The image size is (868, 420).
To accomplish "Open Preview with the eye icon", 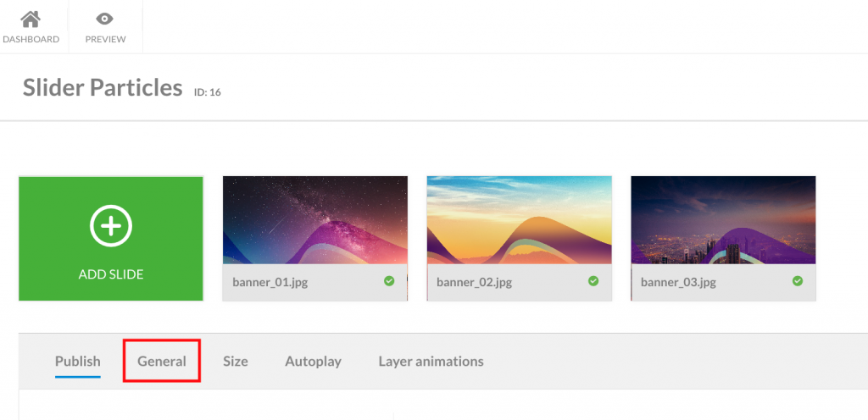I will point(104,19).
